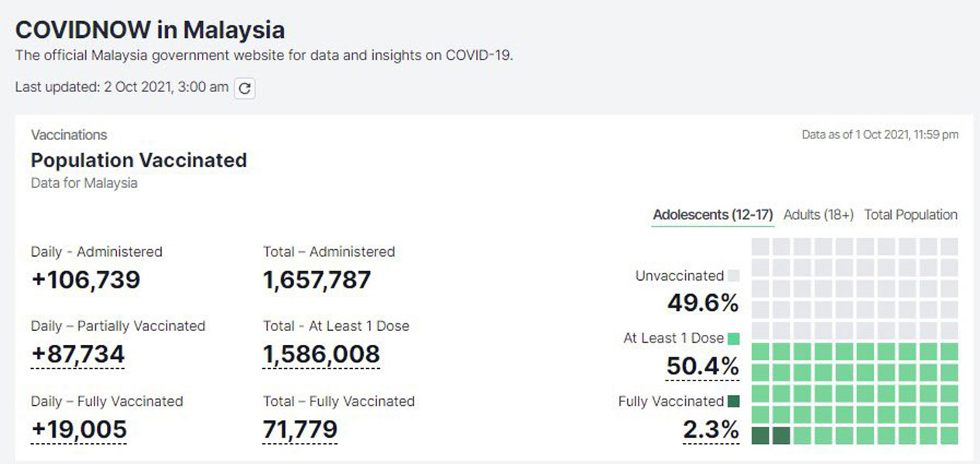Click the 71,779 total fully vaccinated value
The height and width of the screenshot is (464, 980).
(x=300, y=429)
